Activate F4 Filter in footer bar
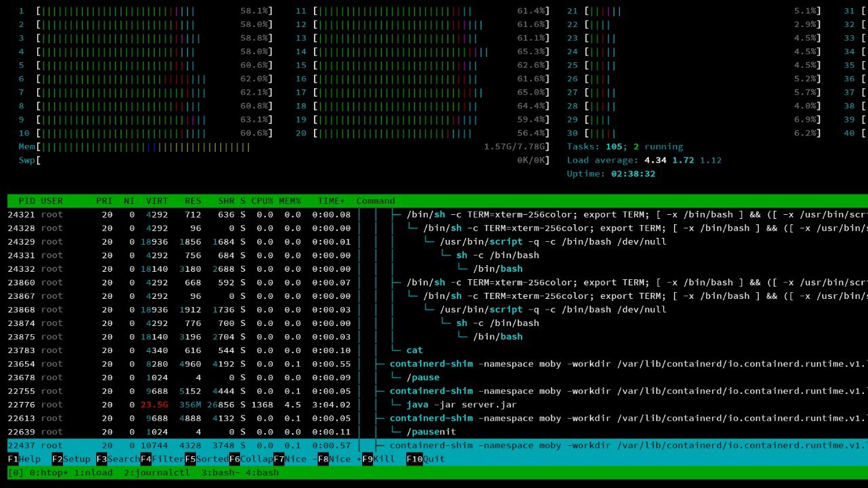Image resolution: width=868 pixels, height=488 pixels. (162, 459)
